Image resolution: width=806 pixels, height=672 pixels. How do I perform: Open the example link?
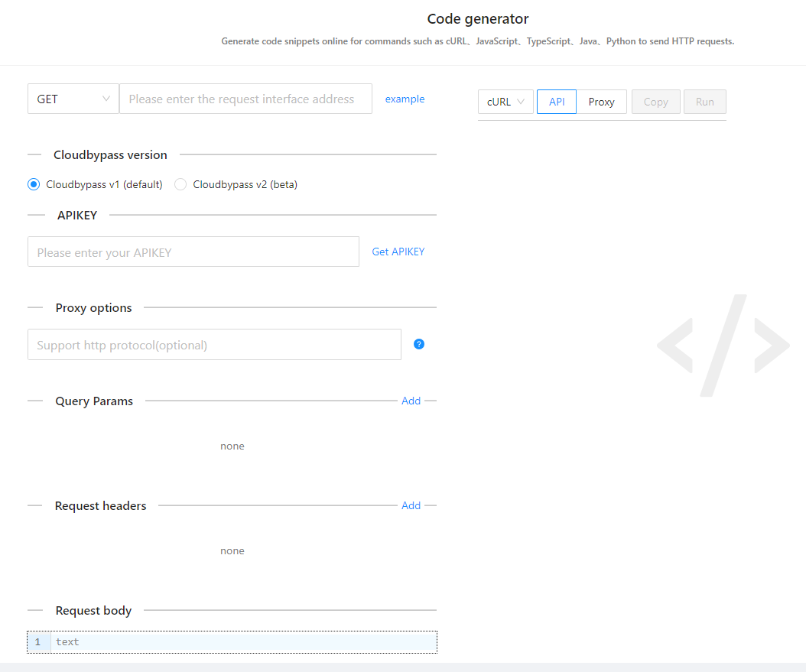pos(405,99)
